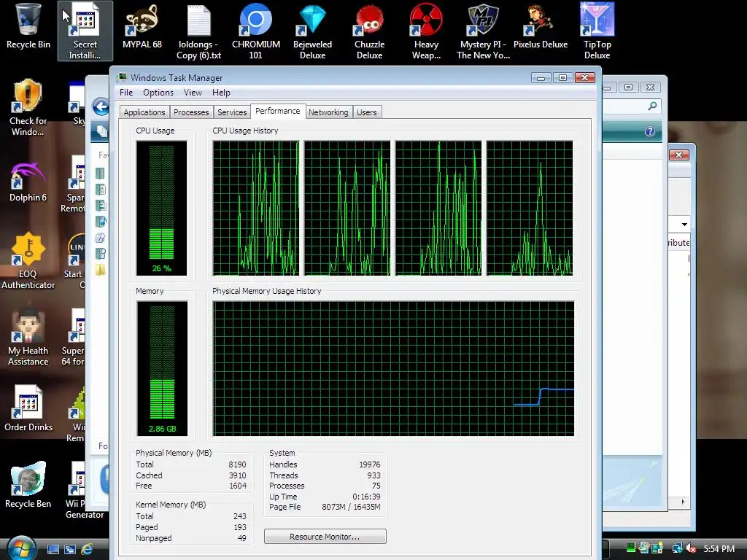This screenshot has width=747, height=560.
Task: Open the MYPAL 68 raccoon shortcut
Action: [142, 26]
